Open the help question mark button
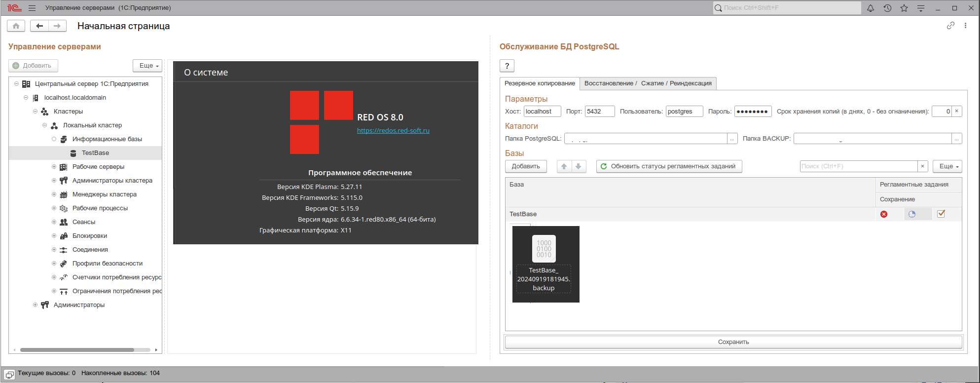980x383 pixels. [507, 66]
